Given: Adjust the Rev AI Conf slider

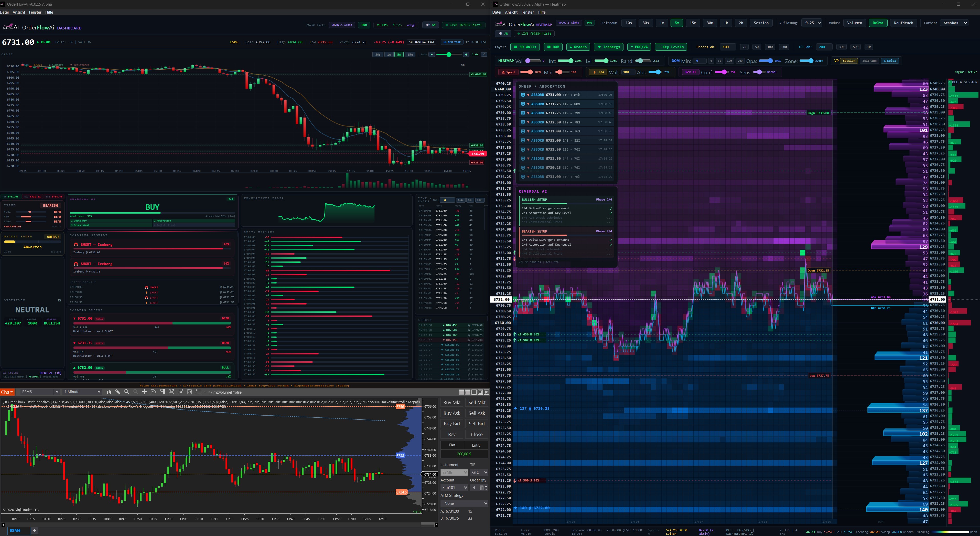Looking at the screenshot, I should pos(721,72).
